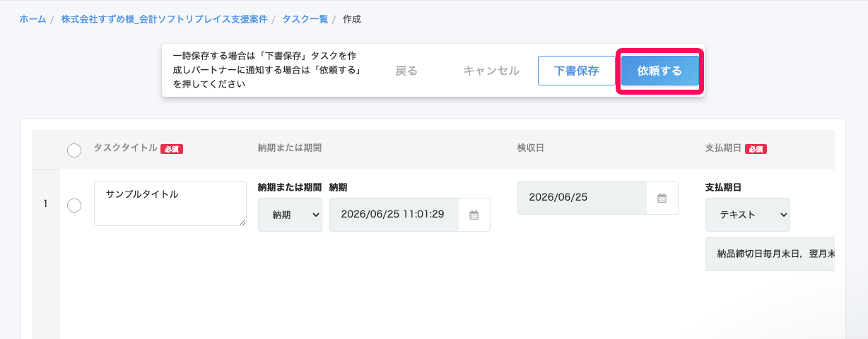Toggle the header select-all radio circle
The height and width of the screenshot is (339, 868).
pyautogui.click(x=74, y=150)
